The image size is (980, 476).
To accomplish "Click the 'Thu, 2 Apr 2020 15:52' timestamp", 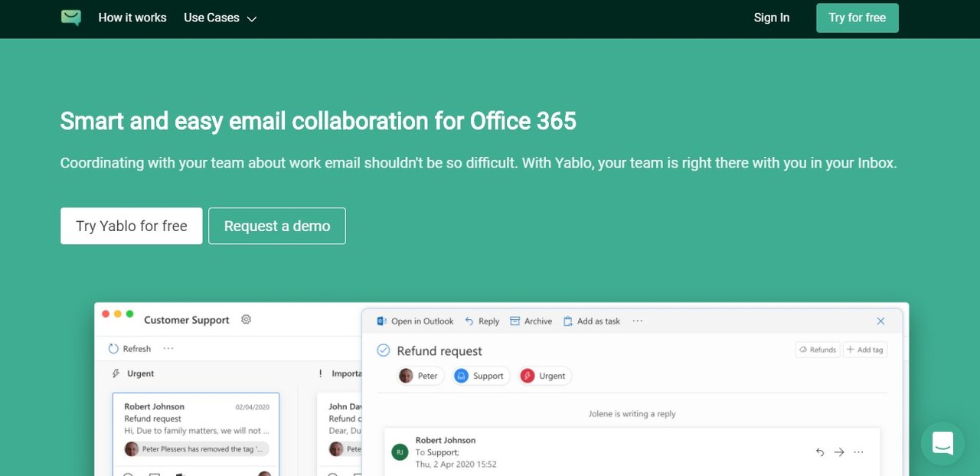I will pos(456,465).
